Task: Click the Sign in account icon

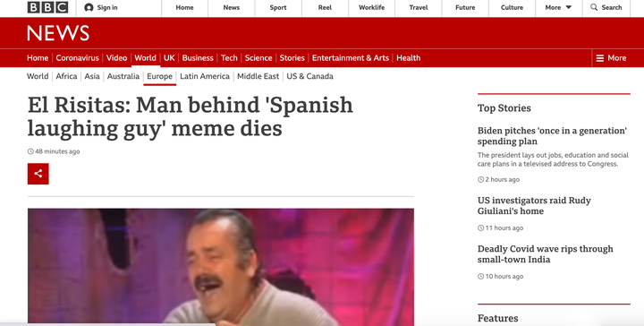Action: point(89,7)
